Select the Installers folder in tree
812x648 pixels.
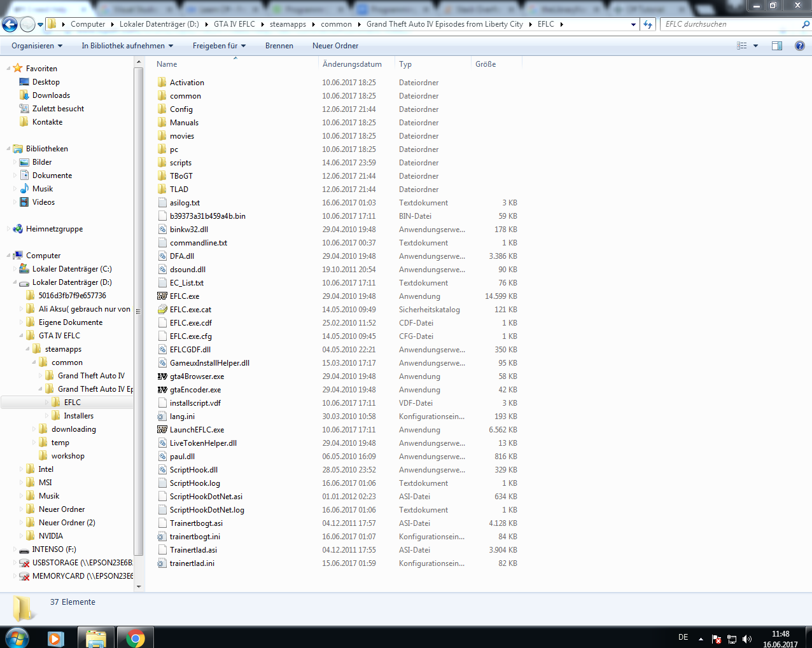78,416
